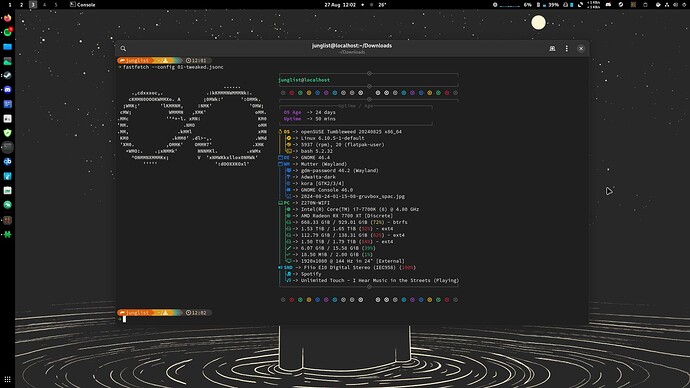The image size is (690, 388).
Task: Open the Discord tray icon in top bar
Action: 608,5
